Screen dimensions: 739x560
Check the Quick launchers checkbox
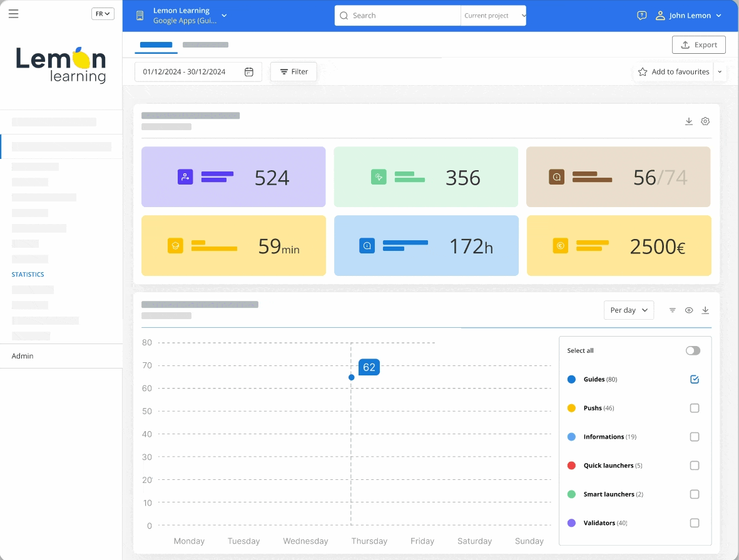point(694,466)
